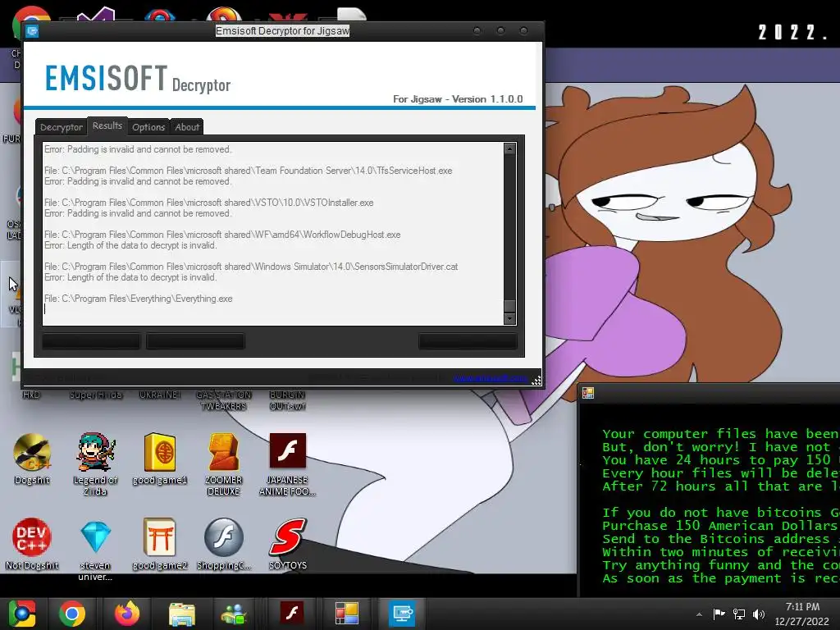This screenshot has height=630, width=840.
Task: Open File Explorer from the taskbar
Action: coord(182,614)
